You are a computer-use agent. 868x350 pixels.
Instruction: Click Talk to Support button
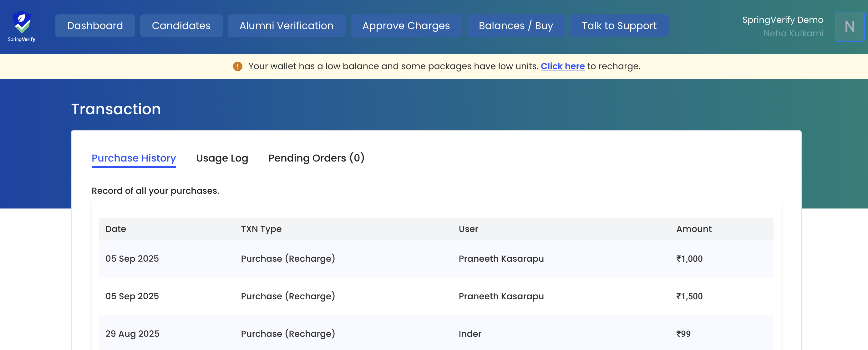619,26
